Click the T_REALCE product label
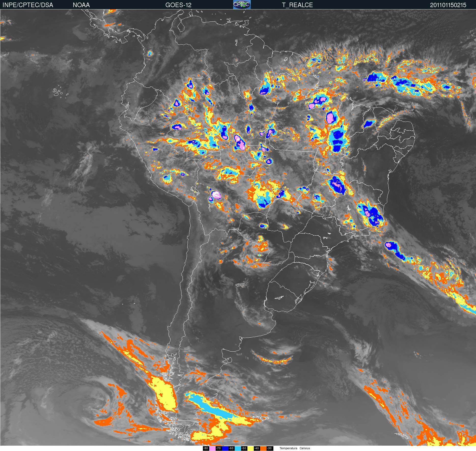This screenshot has height=451, width=476. 297,5
